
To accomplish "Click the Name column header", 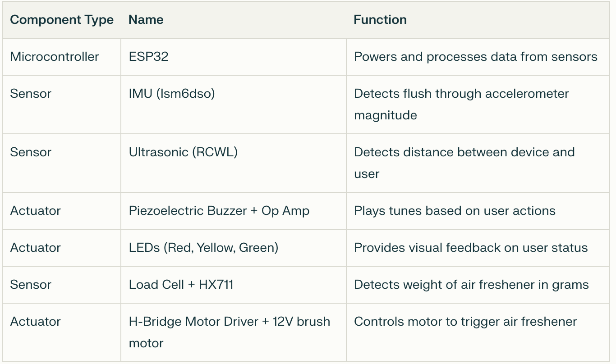I will tap(146, 20).
